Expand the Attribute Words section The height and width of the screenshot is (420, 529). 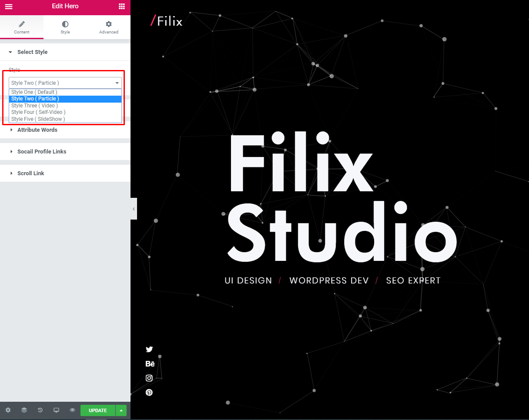point(37,130)
